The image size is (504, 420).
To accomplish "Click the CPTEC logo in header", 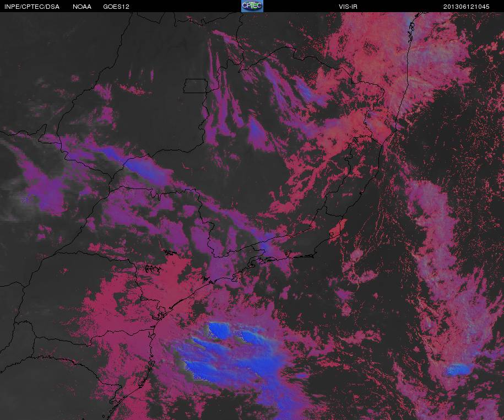I will point(252,6).
